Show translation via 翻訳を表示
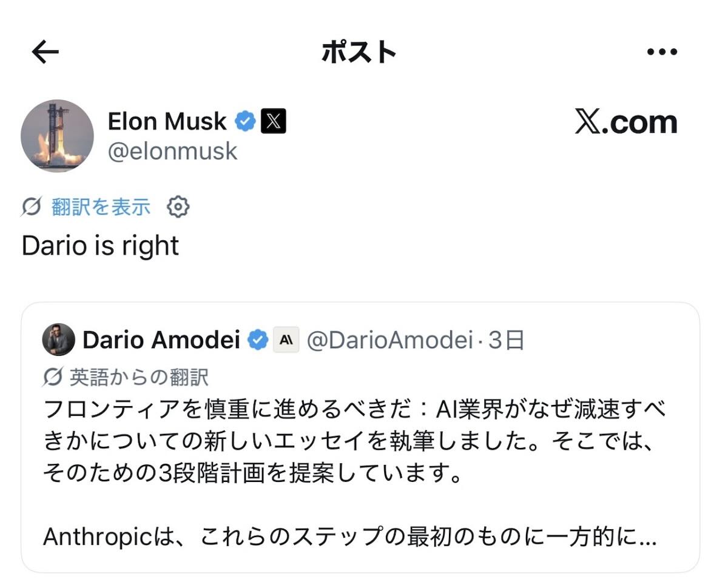 point(101,207)
